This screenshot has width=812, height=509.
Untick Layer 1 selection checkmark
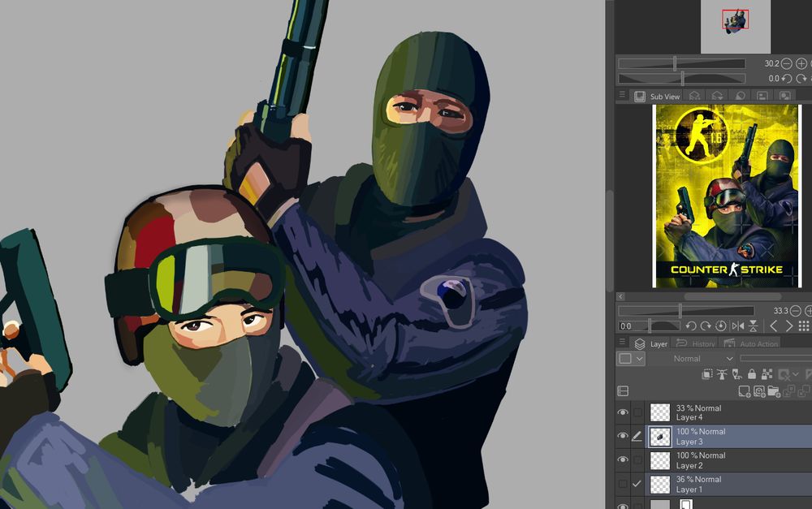pyautogui.click(x=637, y=484)
